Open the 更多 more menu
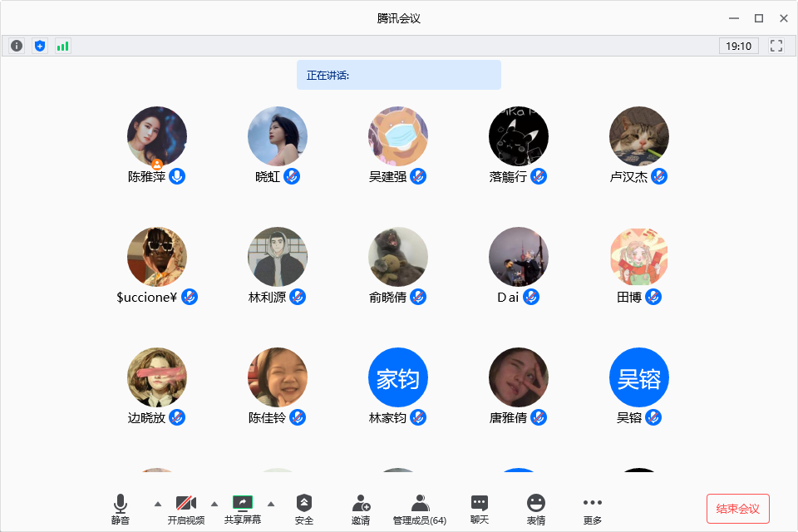The width and height of the screenshot is (798, 532). pyautogui.click(x=592, y=509)
